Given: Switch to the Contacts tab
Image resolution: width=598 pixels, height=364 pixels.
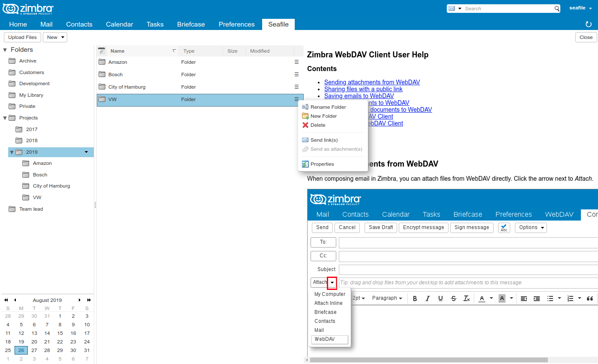Looking at the screenshot, I should coord(79,24).
